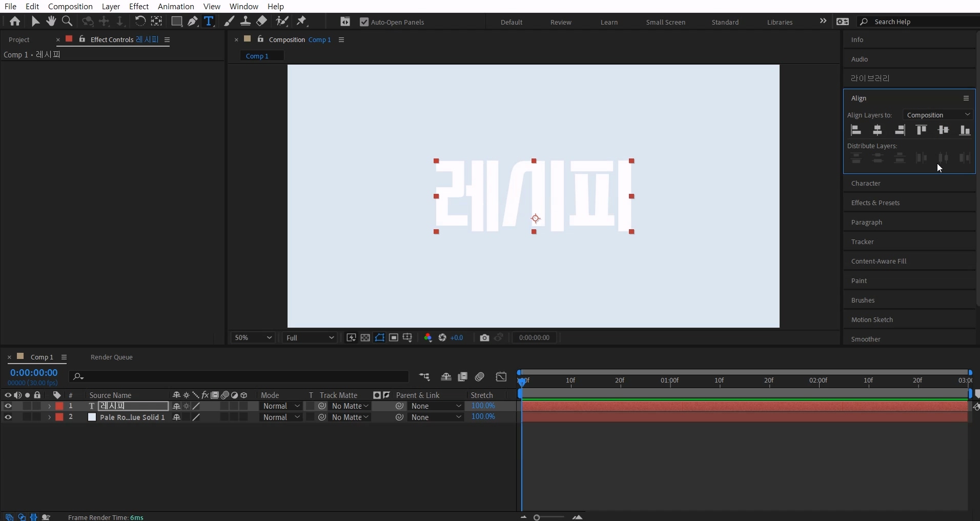Select the Horizontal Type tool
The width and height of the screenshot is (980, 521).
[x=209, y=22]
